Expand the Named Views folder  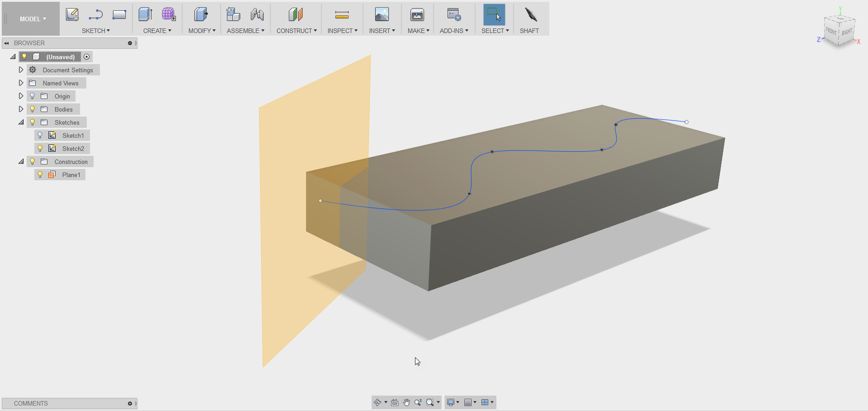21,83
